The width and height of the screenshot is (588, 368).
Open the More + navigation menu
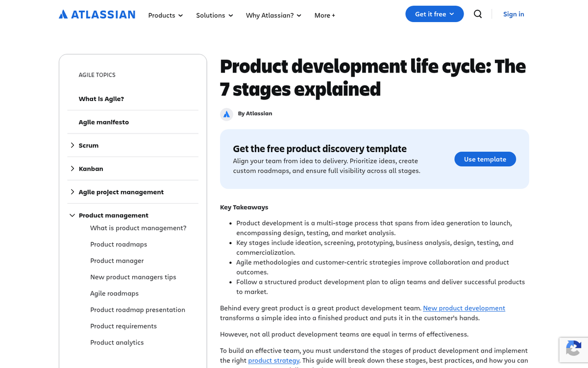click(324, 15)
